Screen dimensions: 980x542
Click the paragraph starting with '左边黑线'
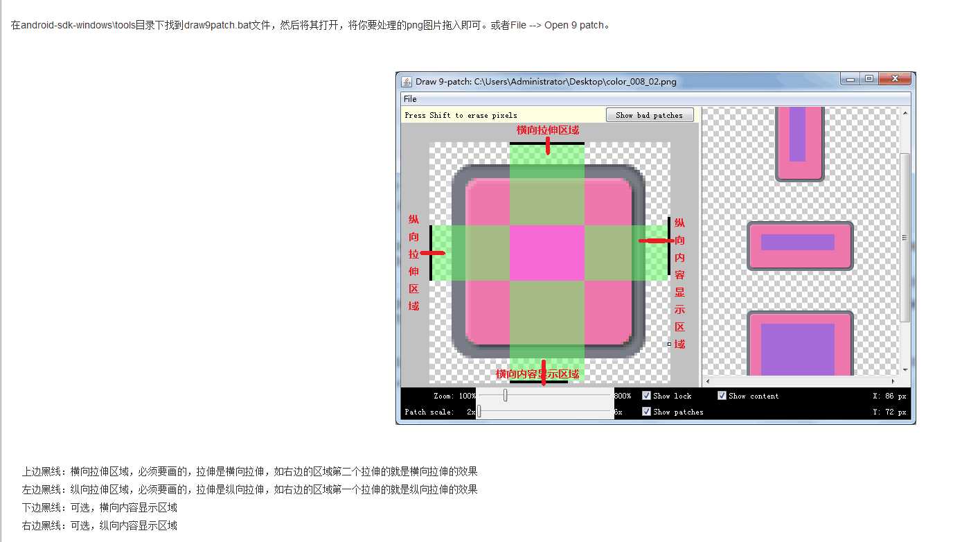249,489
